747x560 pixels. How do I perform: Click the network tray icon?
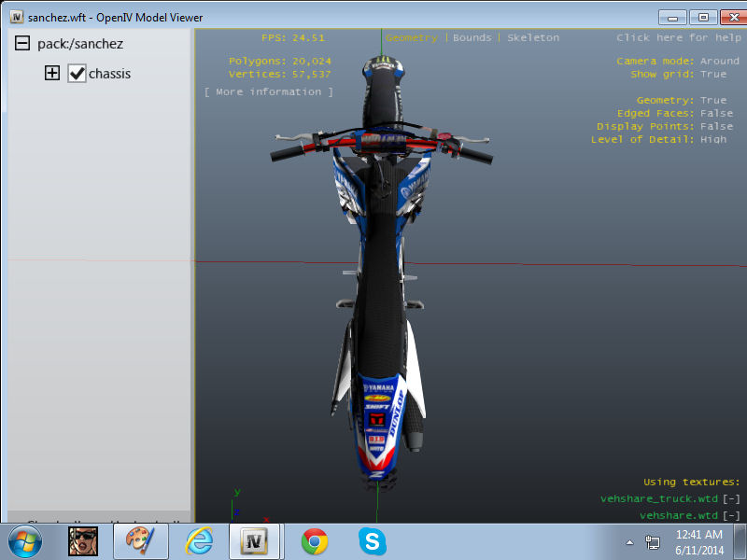[x=653, y=542]
